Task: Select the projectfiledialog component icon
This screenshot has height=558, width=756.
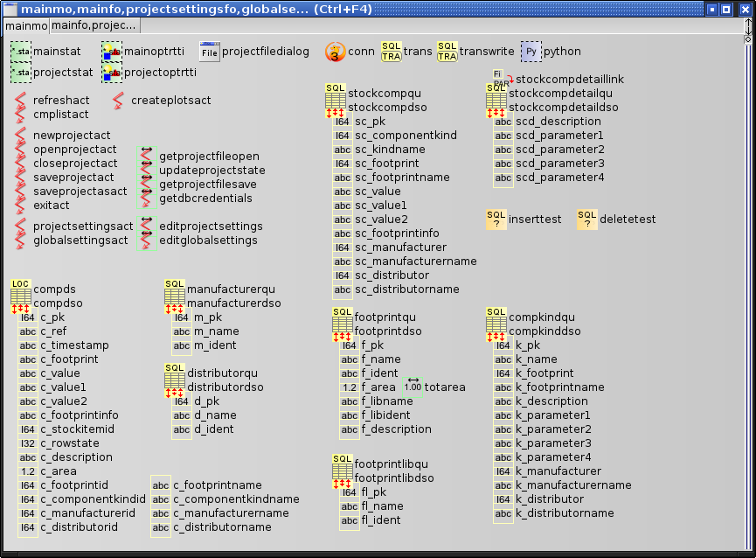Action: 209,52
